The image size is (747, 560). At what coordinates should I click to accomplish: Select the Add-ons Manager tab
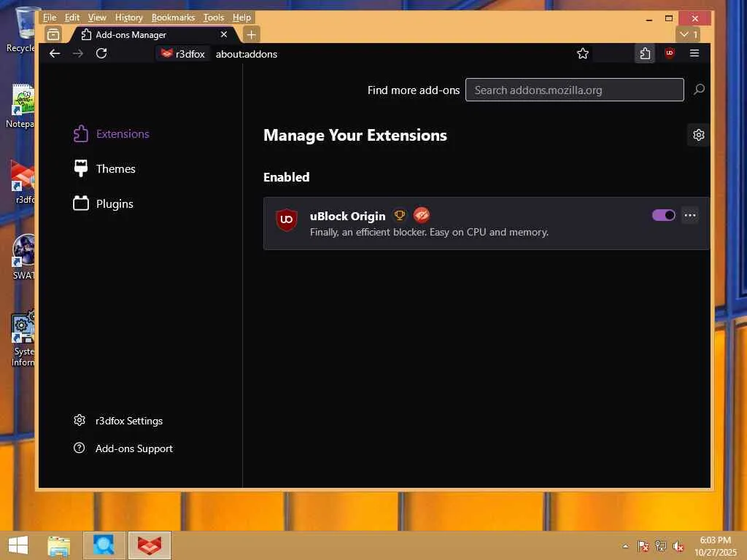click(152, 34)
